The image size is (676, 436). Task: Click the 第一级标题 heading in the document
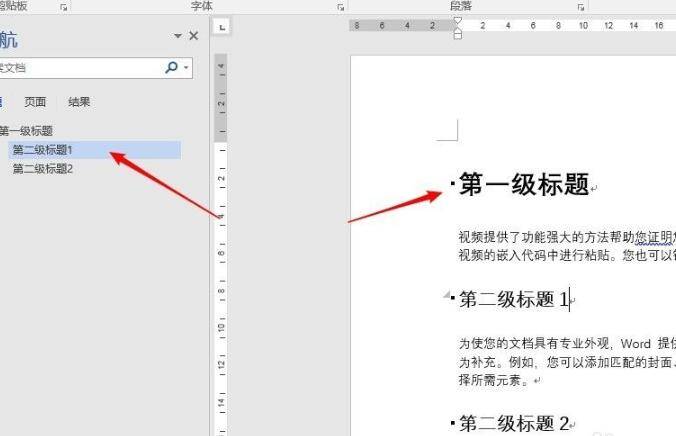(523, 185)
